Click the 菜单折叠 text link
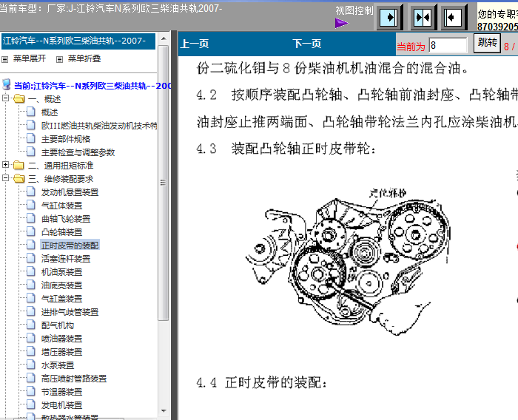 click(84, 58)
